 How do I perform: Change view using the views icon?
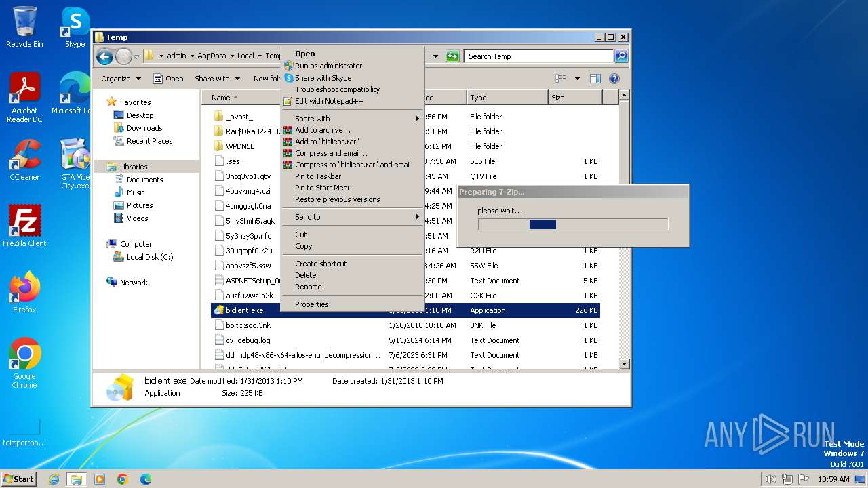coord(560,79)
